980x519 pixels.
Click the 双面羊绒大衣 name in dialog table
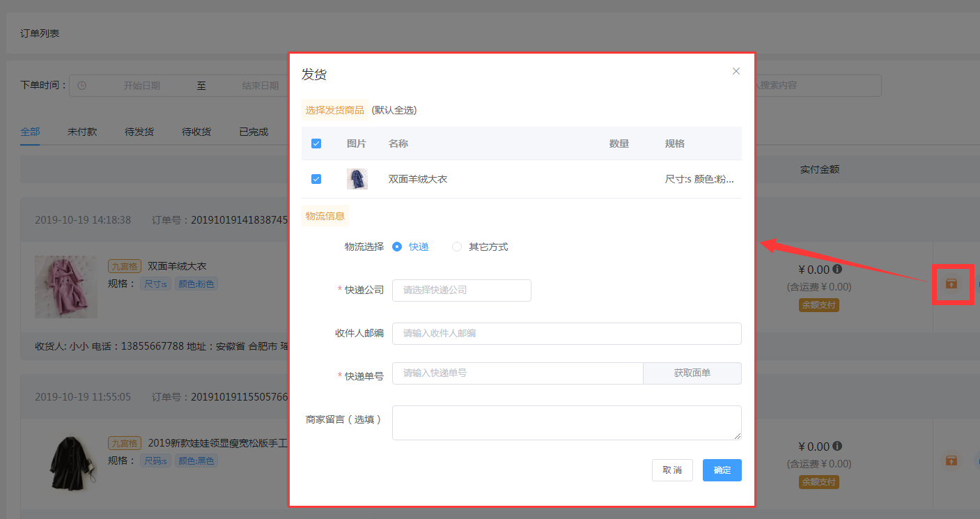click(x=418, y=179)
